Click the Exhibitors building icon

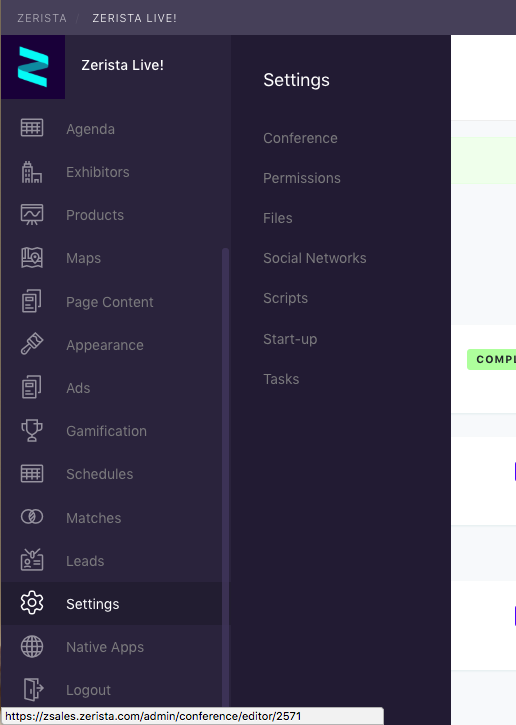tap(32, 172)
